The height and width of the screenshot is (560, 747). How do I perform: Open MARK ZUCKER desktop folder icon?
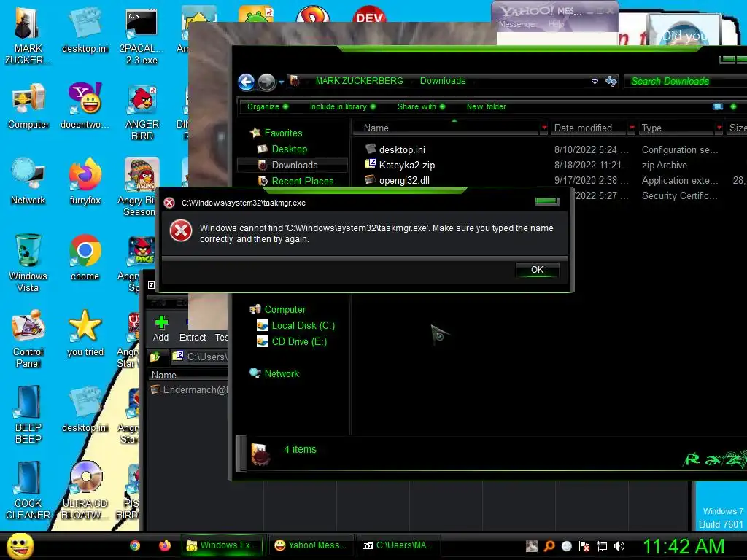pos(28,36)
